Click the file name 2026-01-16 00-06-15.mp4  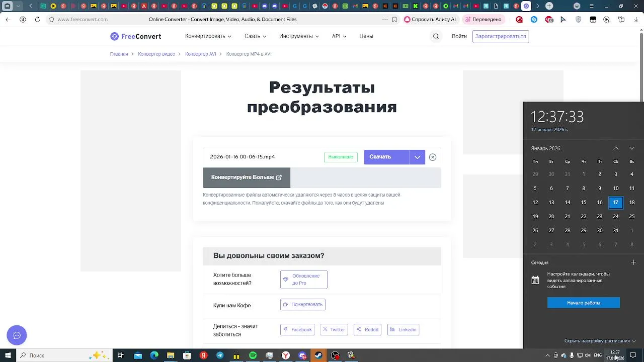point(243,157)
